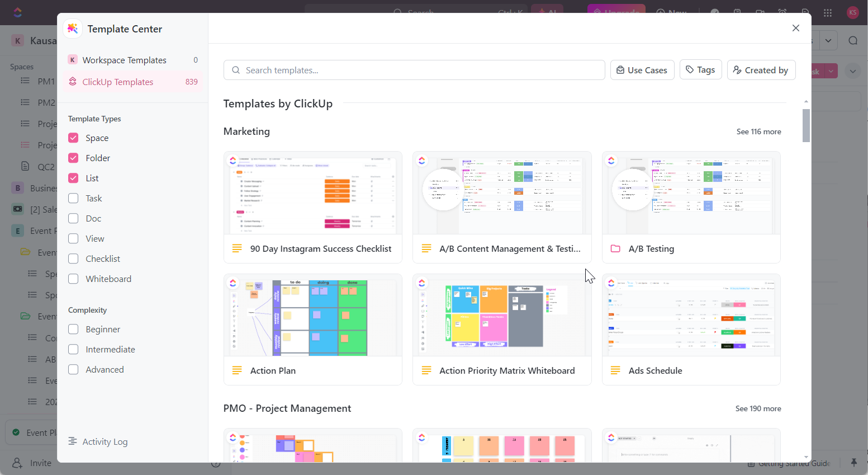Open the A/B Testing template thumbnail
Image resolution: width=868 pixels, height=475 pixels.
691,193
